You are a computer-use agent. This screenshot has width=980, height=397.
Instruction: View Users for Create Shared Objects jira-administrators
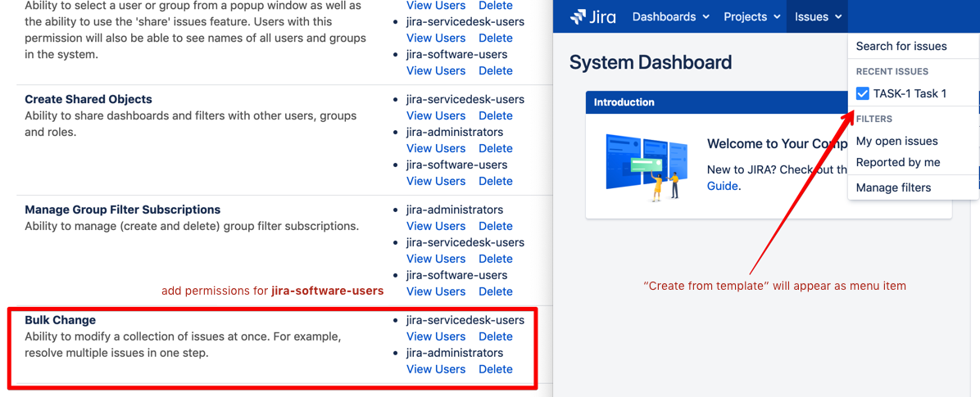point(436,148)
